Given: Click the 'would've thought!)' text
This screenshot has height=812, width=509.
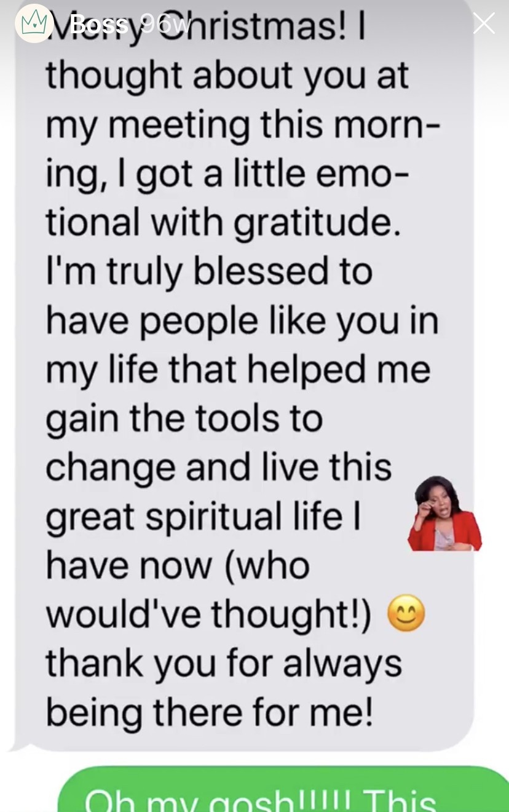Looking at the screenshot, I should pos(208,614).
